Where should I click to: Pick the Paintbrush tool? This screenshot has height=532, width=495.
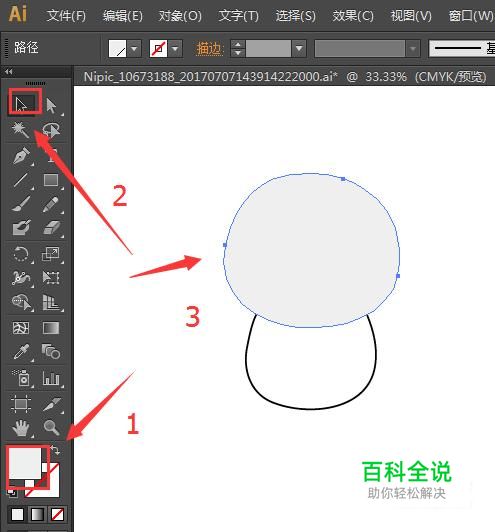click(x=21, y=204)
